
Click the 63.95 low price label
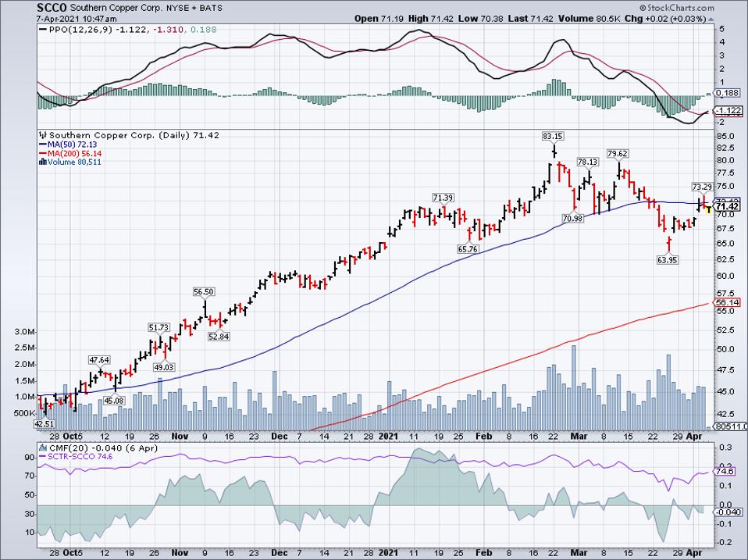coord(667,260)
